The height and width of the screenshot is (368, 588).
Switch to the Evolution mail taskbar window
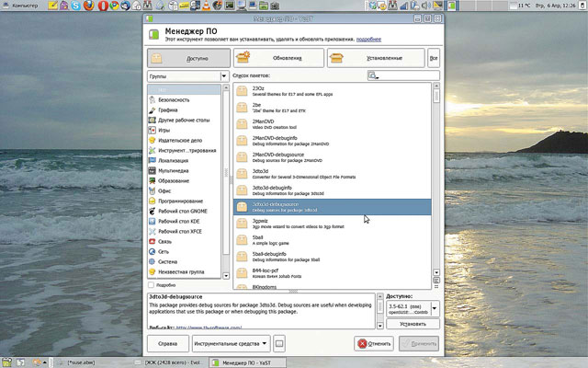pyautogui.click(x=170, y=362)
